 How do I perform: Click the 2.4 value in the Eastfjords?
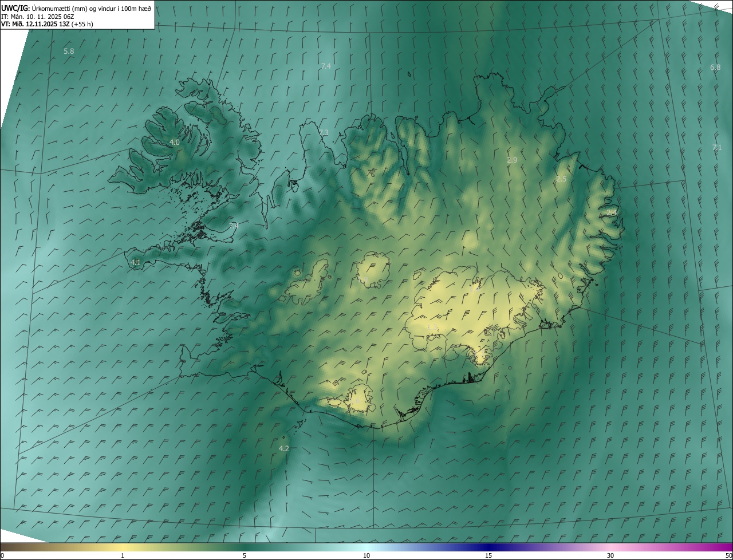coord(612,213)
